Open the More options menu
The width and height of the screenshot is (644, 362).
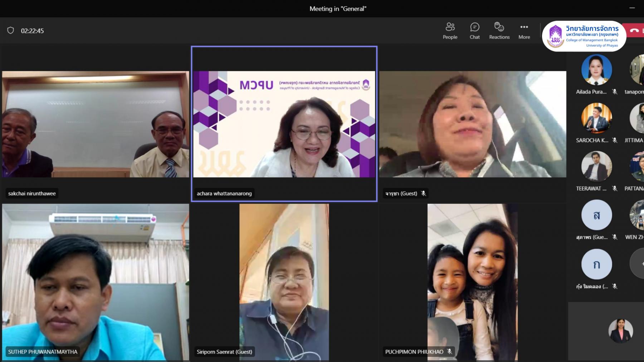click(524, 31)
